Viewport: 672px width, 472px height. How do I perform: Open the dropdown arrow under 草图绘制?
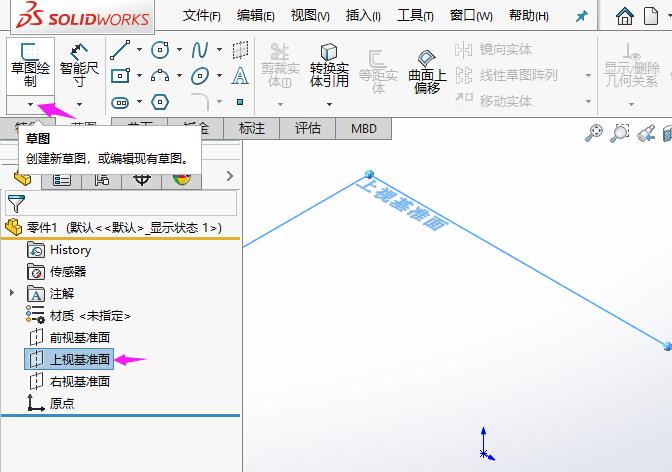(30, 104)
